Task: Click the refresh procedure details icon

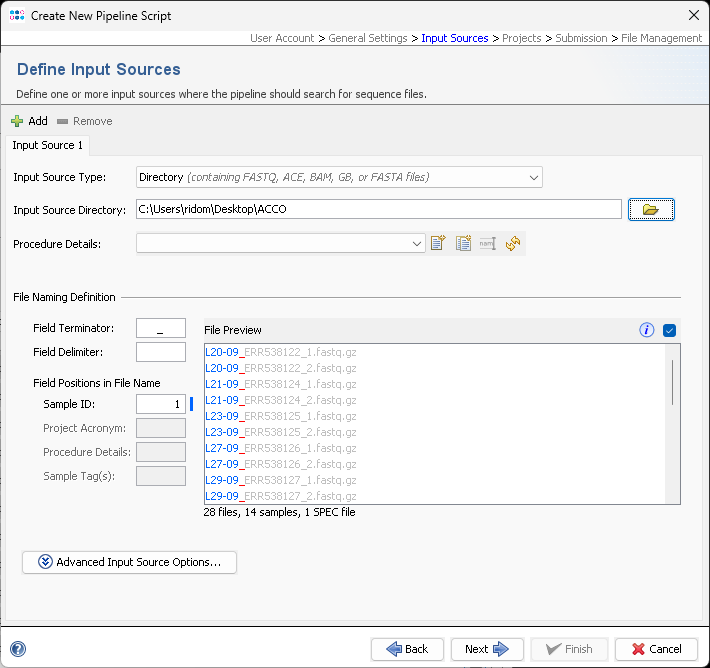Action: [513, 243]
